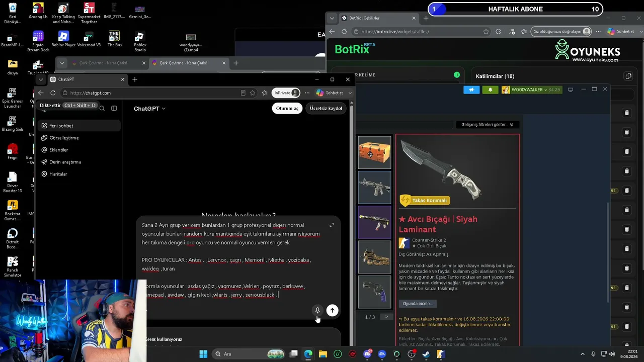Go to next inventory page arrow
The image size is (644, 362).
click(386, 317)
